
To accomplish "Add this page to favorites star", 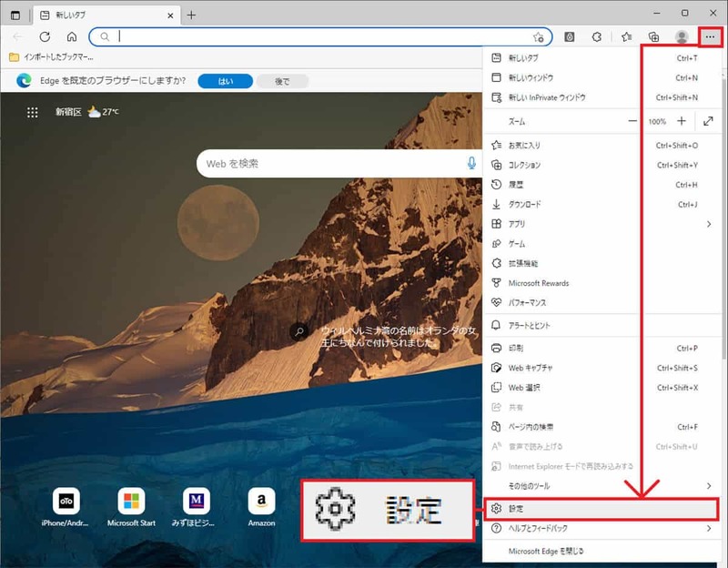I will click(x=538, y=37).
